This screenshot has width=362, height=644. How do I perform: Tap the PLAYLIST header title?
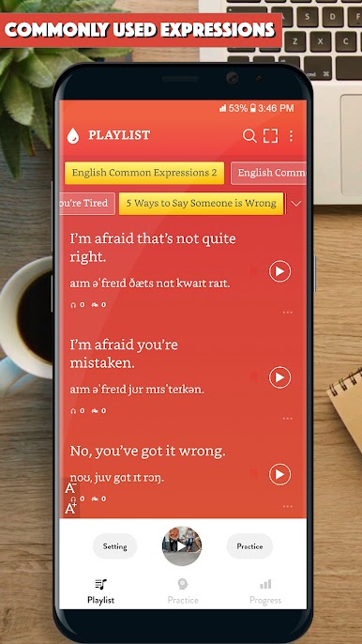119,135
